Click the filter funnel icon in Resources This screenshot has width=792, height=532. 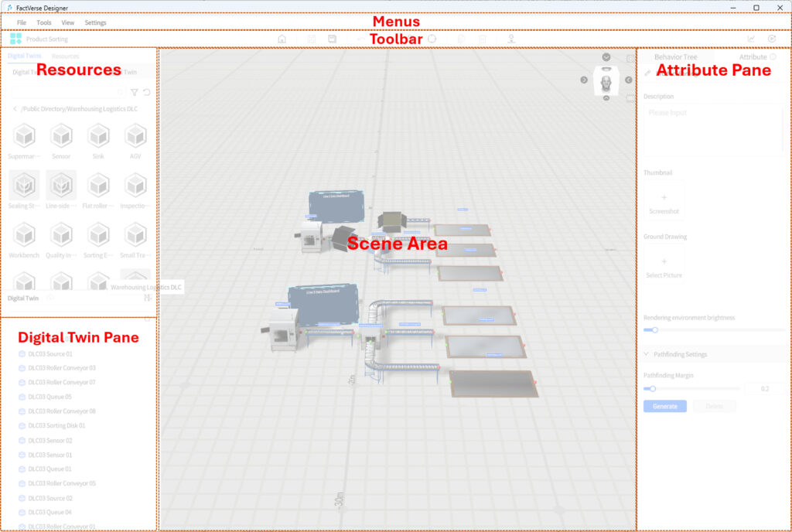click(x=134, y=92)
